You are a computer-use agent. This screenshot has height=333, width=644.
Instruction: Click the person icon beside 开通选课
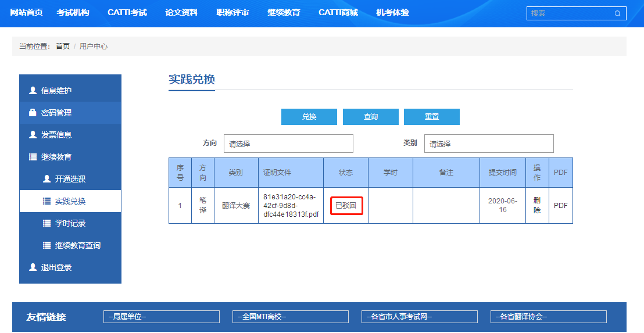(46, 179)
